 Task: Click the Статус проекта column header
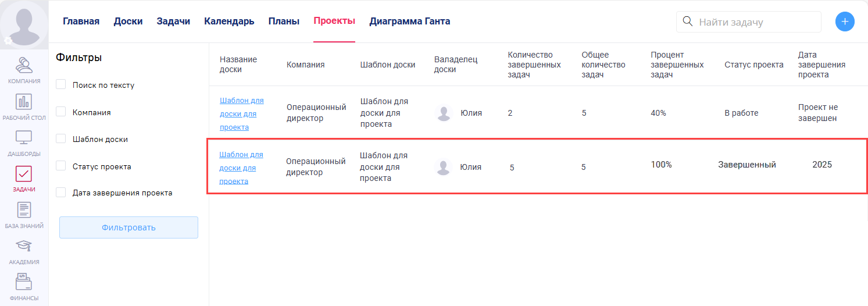[754, 65]
